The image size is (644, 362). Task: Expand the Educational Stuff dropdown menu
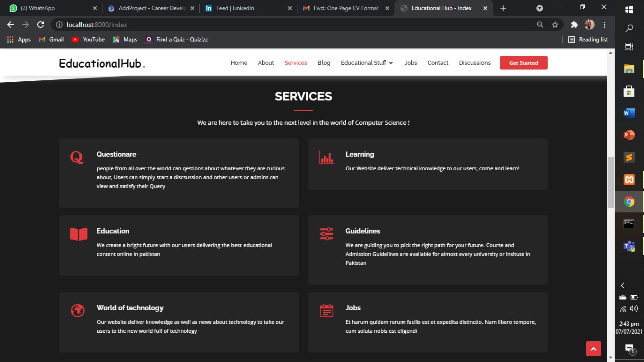(x=367, y=63)
